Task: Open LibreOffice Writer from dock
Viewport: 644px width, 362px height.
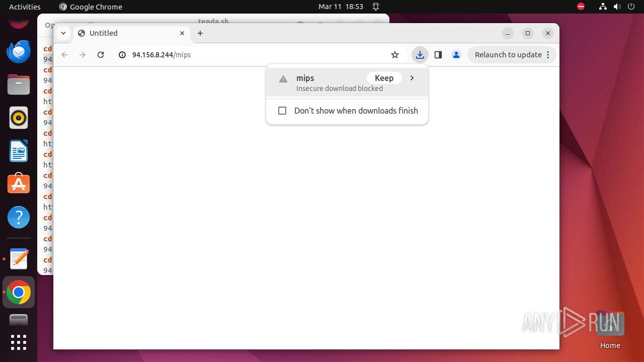Action: point(19,151)
